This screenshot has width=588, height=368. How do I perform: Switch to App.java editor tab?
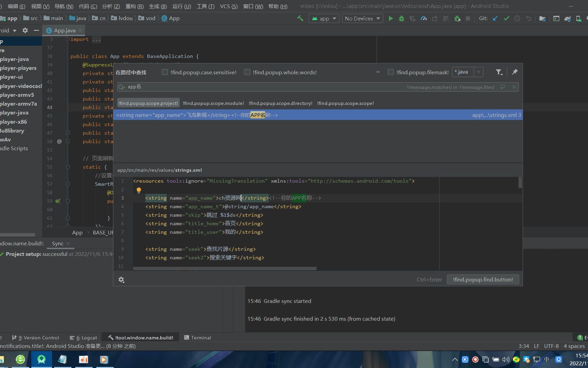point(64,30)
